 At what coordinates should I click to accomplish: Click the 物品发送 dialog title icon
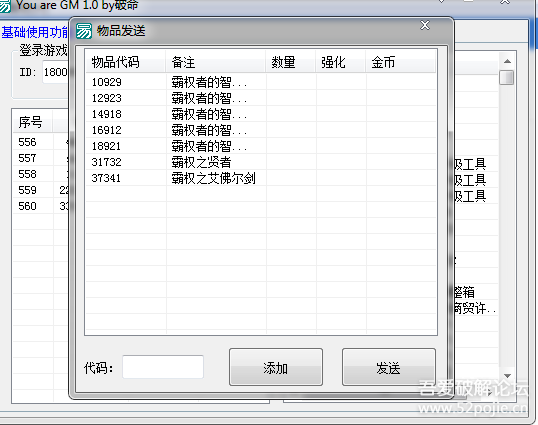84,31
